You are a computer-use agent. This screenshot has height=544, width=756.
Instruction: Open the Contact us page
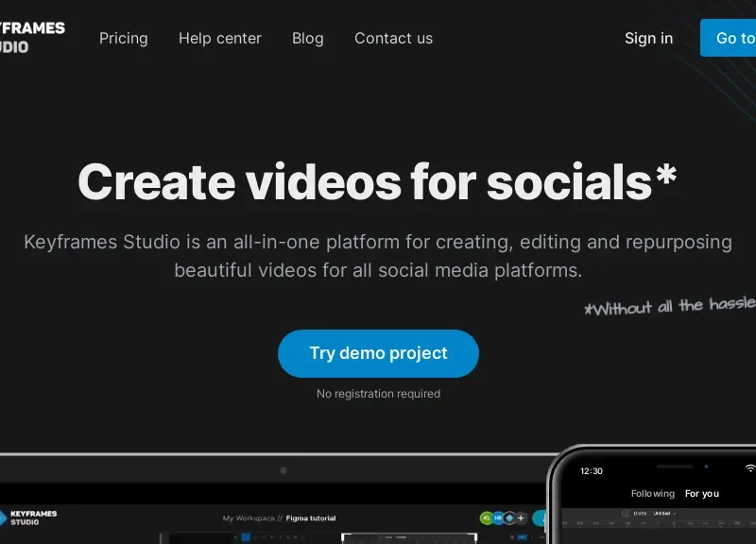(x=393, y=38)
